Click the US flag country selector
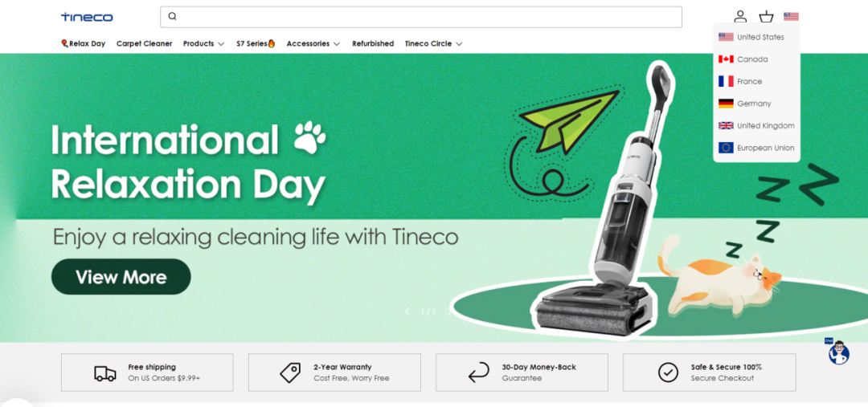Viewport: 868px width, 407px height. coord(791,17)
